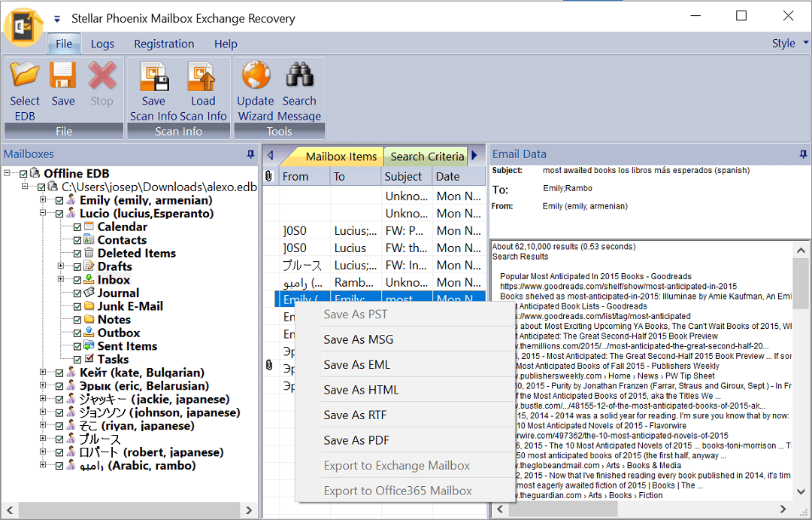Expand the Arabic, rambo mailbox node
The height and width of the screenshot is (520, 812).
[x=43, y=465]
